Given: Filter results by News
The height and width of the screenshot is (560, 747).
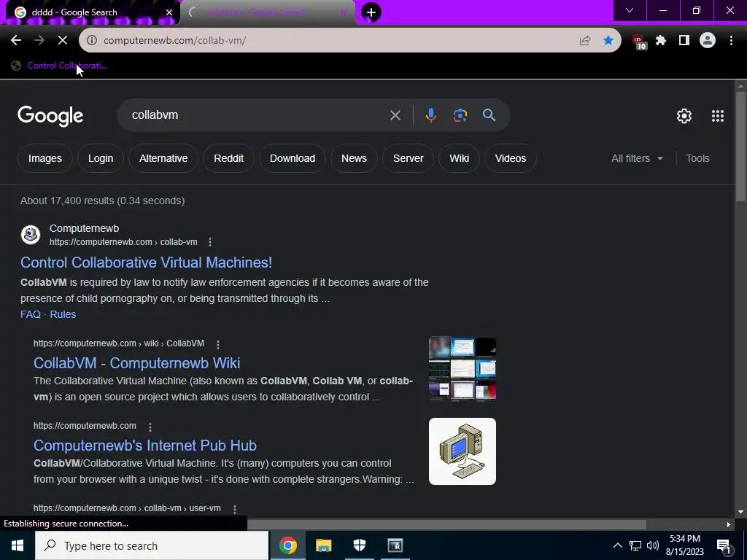Looking at the screenshot, I should click(x=354, y=158).
